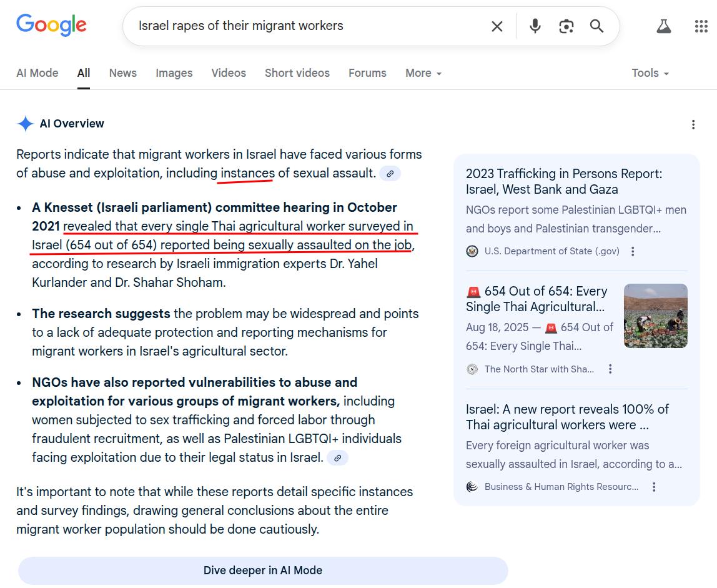
Task: Switch to AI Mode tab
Action: click(x=37, y=73)
